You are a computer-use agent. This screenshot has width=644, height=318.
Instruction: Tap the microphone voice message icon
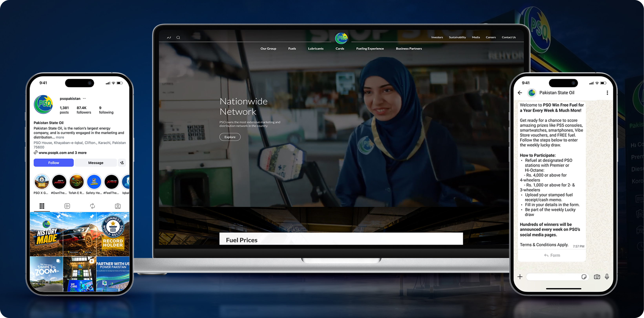[607, 277]
